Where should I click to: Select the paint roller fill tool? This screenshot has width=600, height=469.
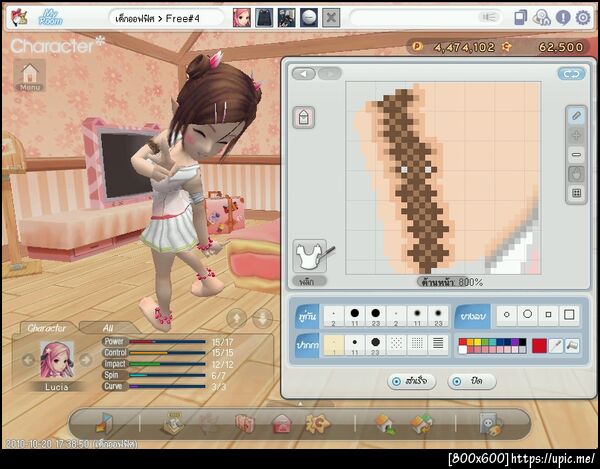[x=572, y=346]
